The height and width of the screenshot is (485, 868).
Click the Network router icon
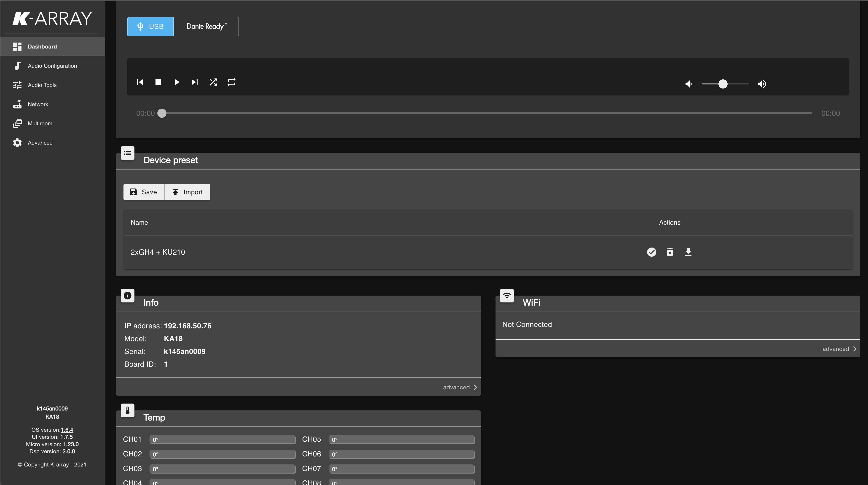tap(17, 105)
